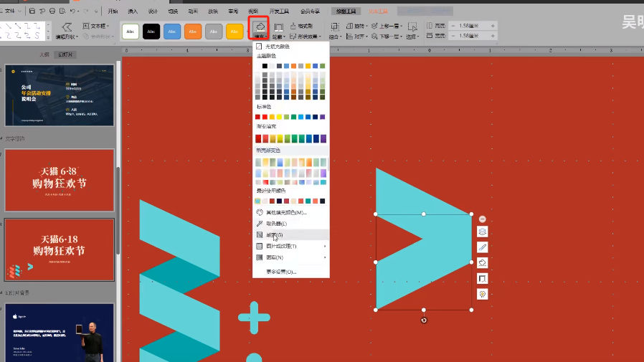Open More Settings (更多设置) entry
Screen dimensions: 644x362
pyautogui.click(x=290, y=272)
